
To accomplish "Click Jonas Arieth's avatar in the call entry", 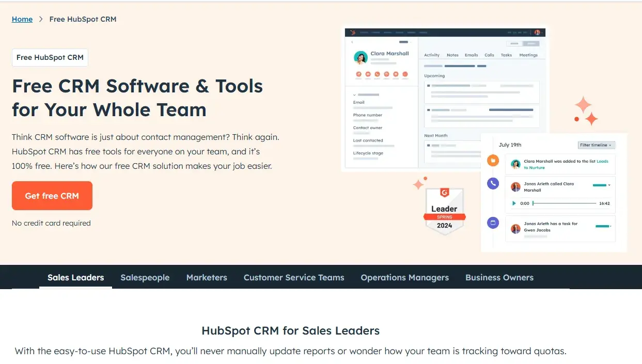I will [515, 187].
